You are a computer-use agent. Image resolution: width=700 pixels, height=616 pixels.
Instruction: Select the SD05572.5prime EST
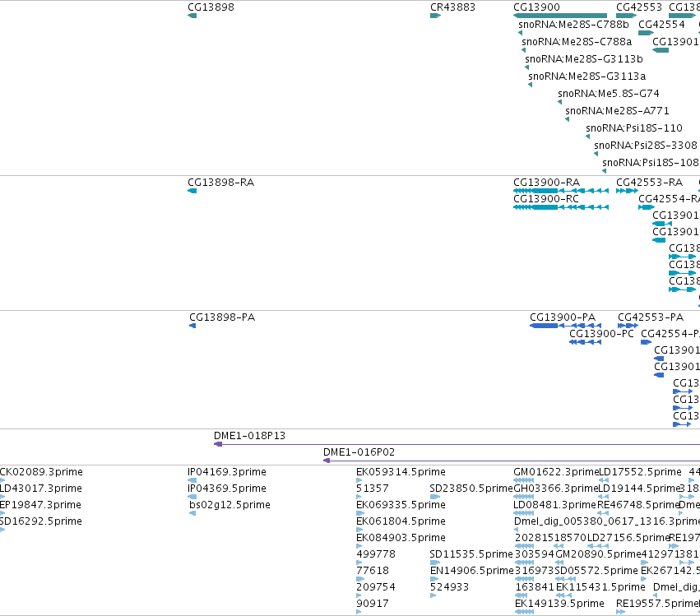(x=596, y=571)
